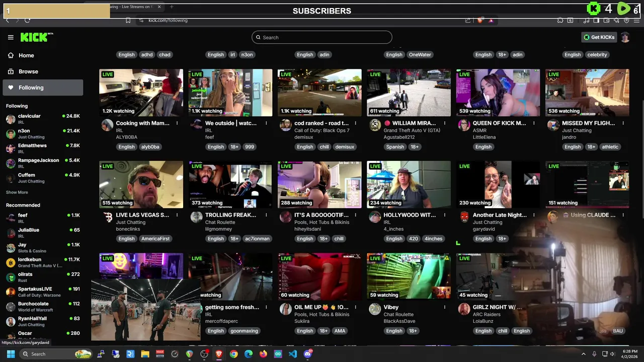Image resolution: width=644 pixels, height=362 pixels.
Task: Open options menu for MISSED MY FLIGH stream
Action: tap(623, 123)
